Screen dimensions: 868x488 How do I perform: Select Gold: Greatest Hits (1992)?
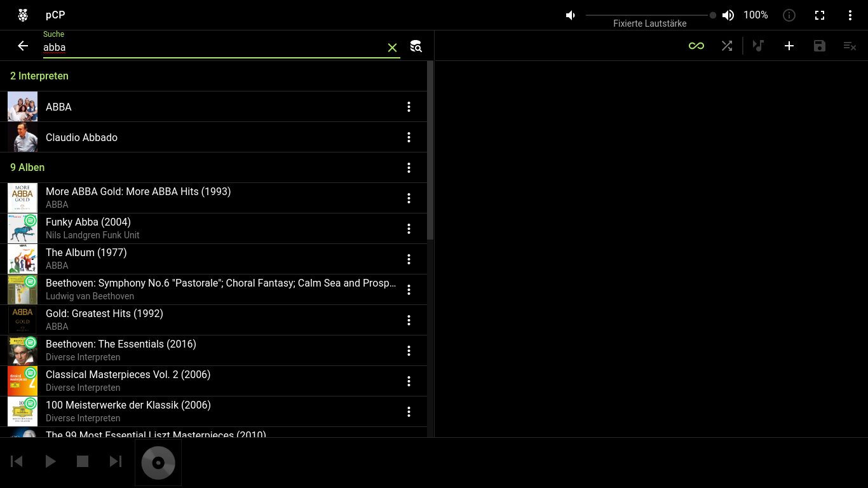click(214, 320)
